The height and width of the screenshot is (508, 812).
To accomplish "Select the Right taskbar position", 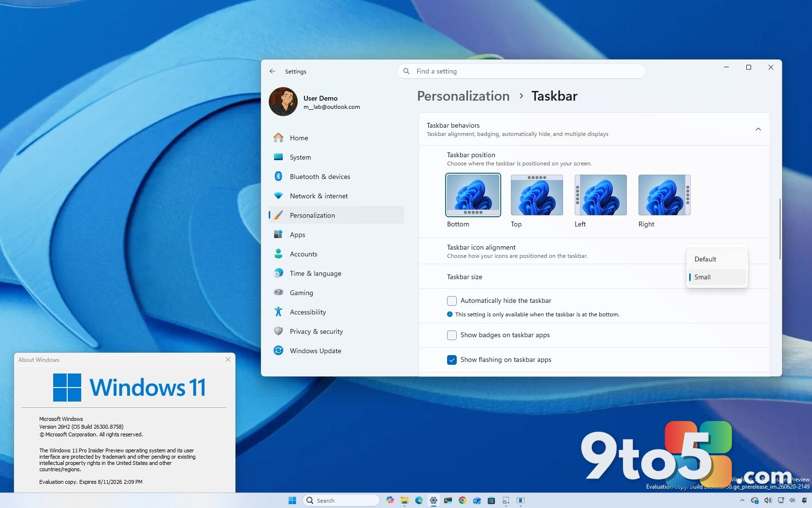I will [664, 195].
